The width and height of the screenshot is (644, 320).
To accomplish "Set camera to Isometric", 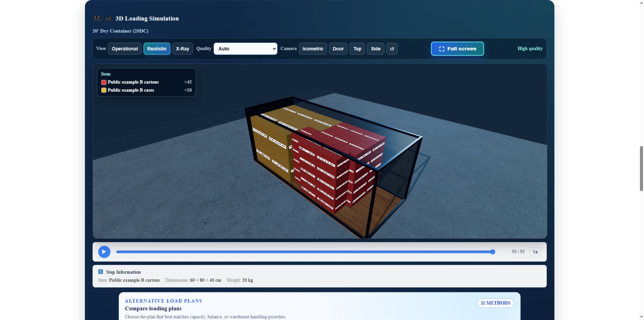I will pos(313,49).
